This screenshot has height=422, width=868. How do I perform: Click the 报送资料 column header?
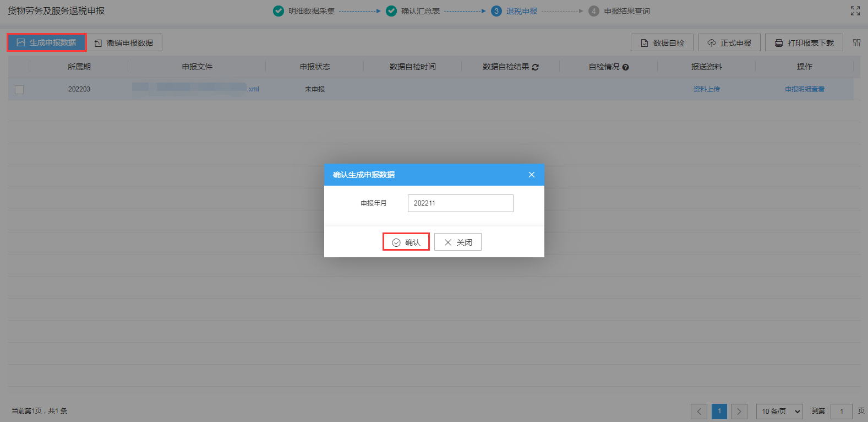coord(707,67)
